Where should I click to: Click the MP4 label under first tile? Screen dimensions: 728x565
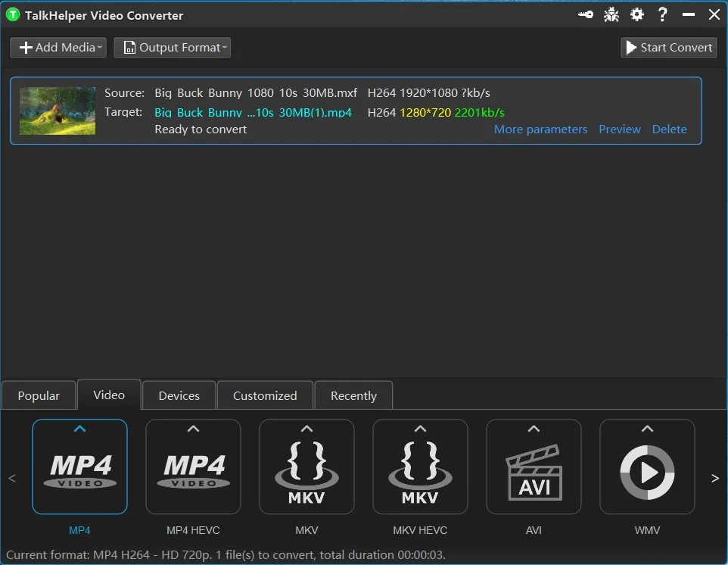point(80,530)
